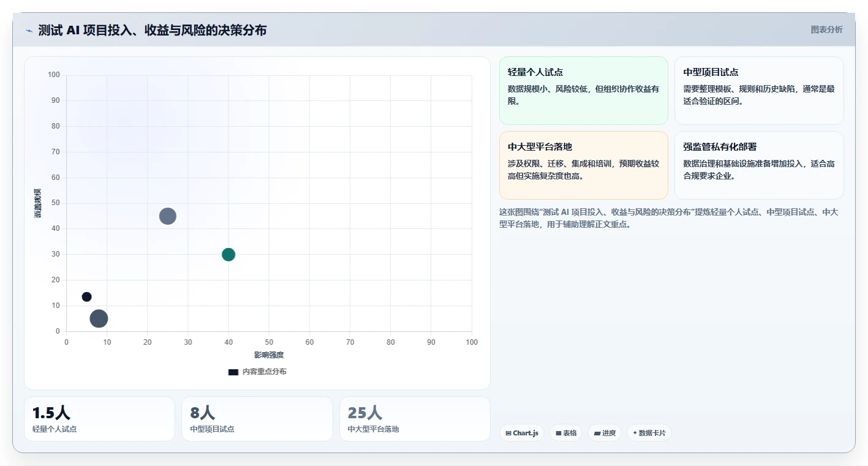Click the description starting with 涉及权限、迁移、集成和培训
This screenshot has width=868, height=466.
pyautogui.click(x=583, y=170)
